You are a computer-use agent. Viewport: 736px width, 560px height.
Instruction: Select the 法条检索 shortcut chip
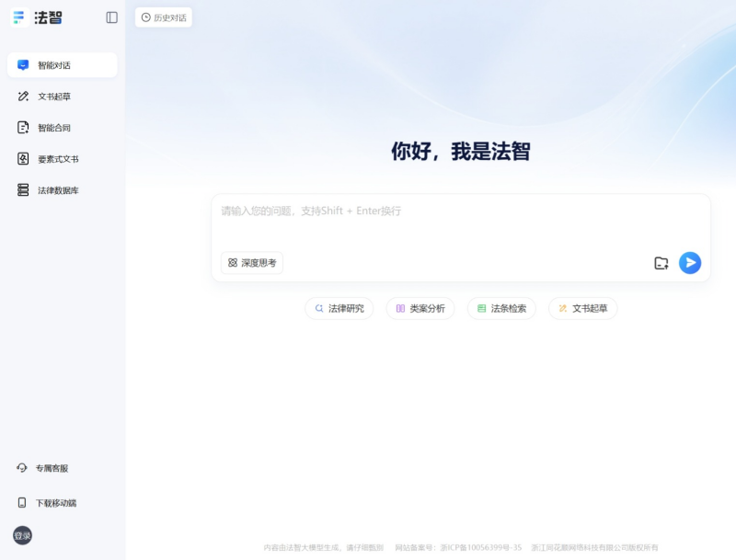pyautogui.click(x=501, y=309)
